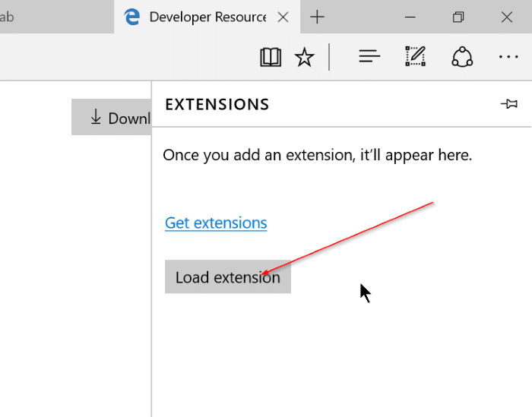The height and width of the screenshot is (417, 532).
Task: Click 'Once you add an extension' text
Action: pyautogui.click(x=317, y=155)
